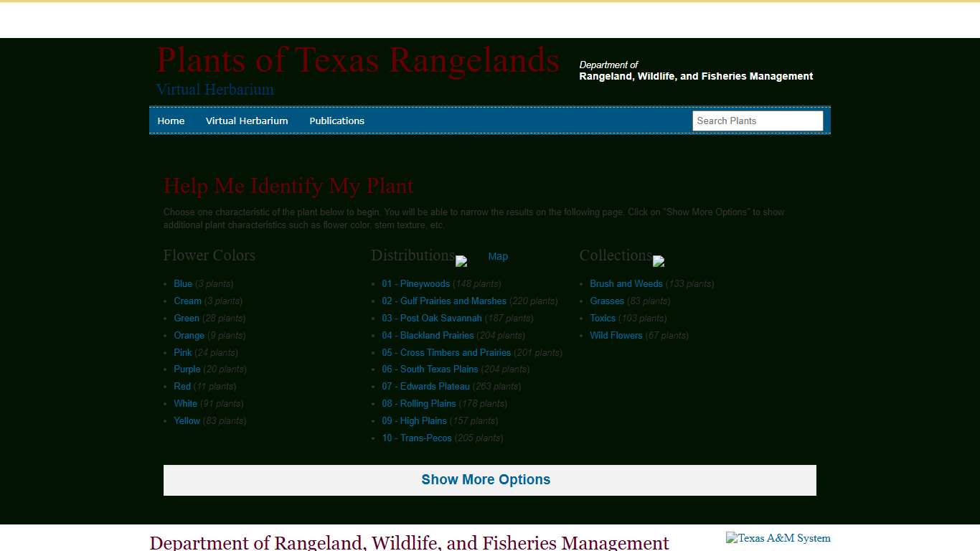980x551 pixels.
Task: Browse the Wild Flowers collection
Action: [x=616, y=335]
